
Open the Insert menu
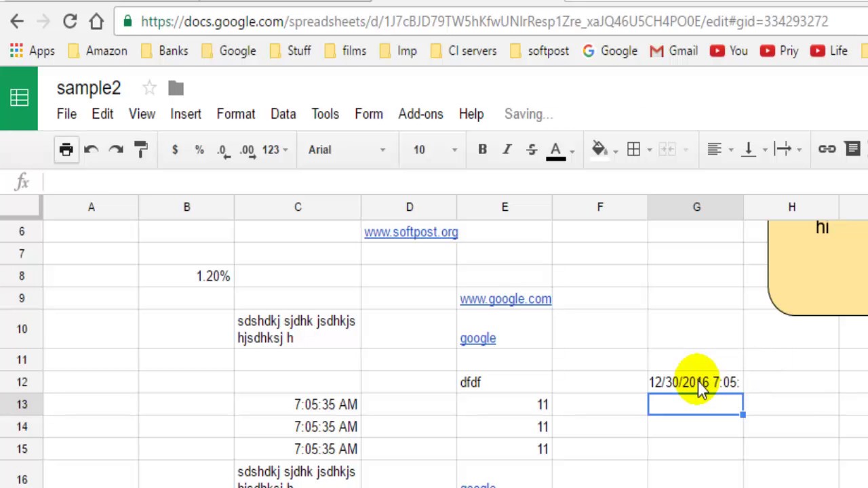coord(185,114)
